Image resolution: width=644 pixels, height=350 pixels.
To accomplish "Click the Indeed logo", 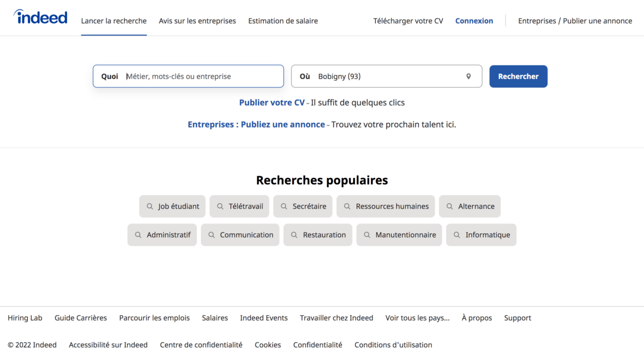I will 40,17.
